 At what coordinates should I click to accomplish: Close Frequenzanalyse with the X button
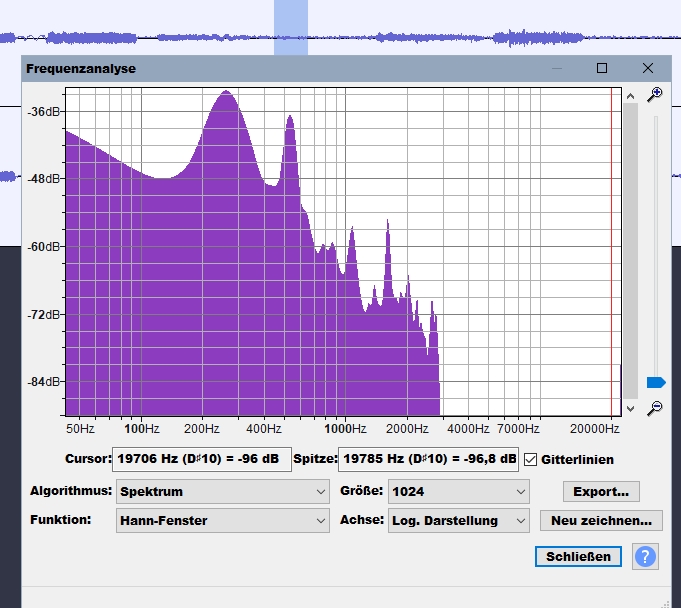pyautogui.click(x=648, y=68)
